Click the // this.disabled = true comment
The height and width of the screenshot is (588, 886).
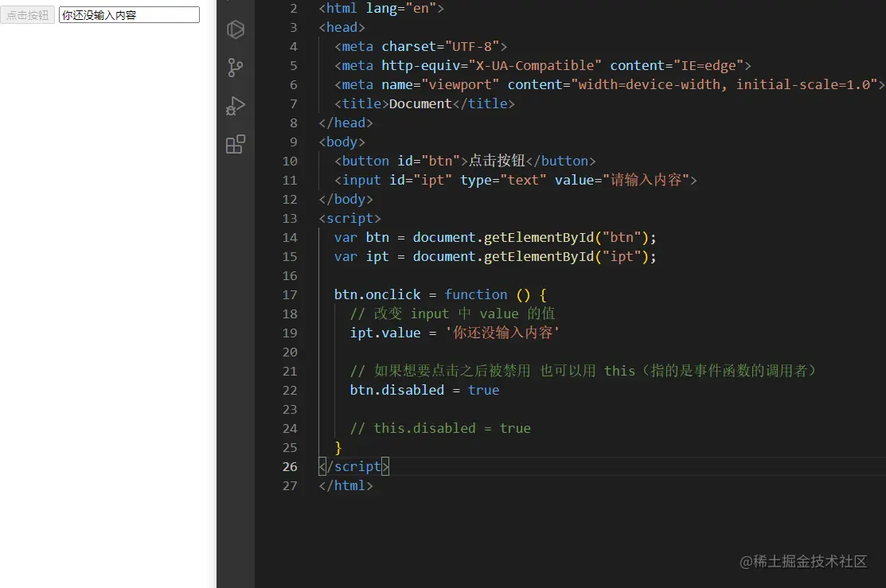tap(440, 428)
